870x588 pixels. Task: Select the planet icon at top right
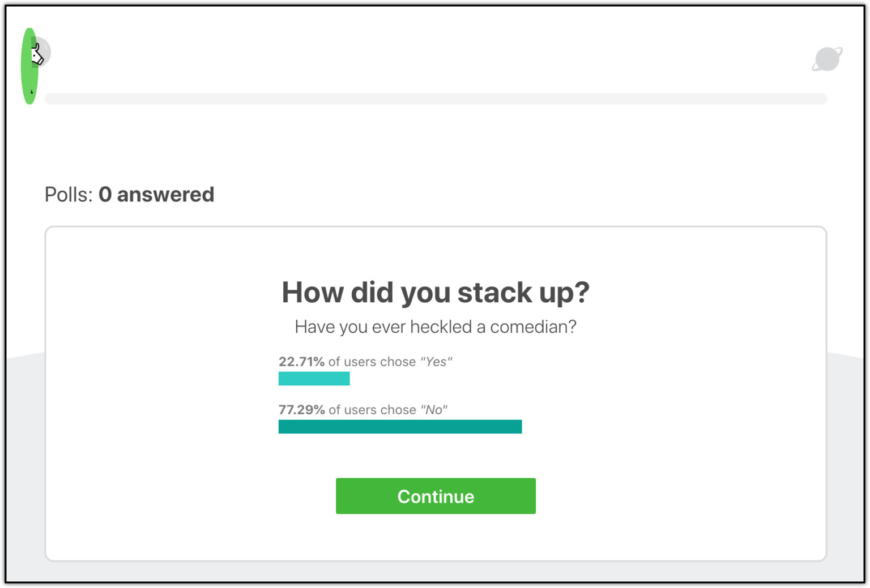(x=826, y=58)
